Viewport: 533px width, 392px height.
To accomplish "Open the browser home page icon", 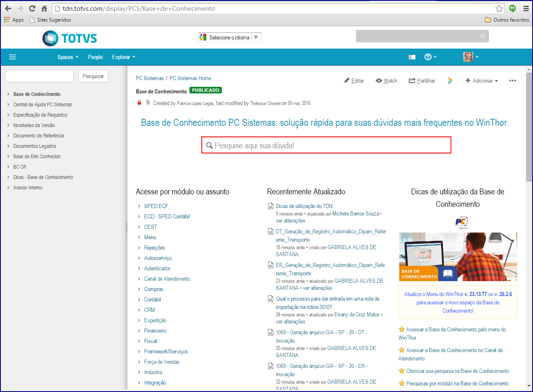I will 44,8.
